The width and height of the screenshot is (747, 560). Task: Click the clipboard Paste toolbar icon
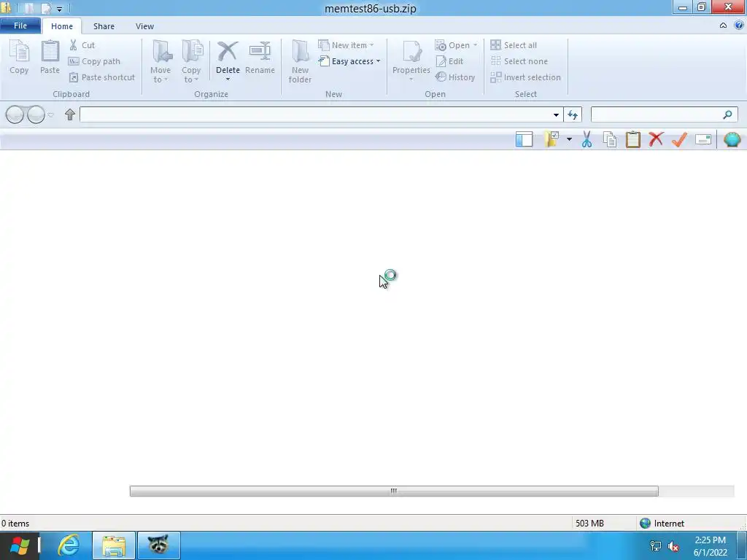(633, 139)
